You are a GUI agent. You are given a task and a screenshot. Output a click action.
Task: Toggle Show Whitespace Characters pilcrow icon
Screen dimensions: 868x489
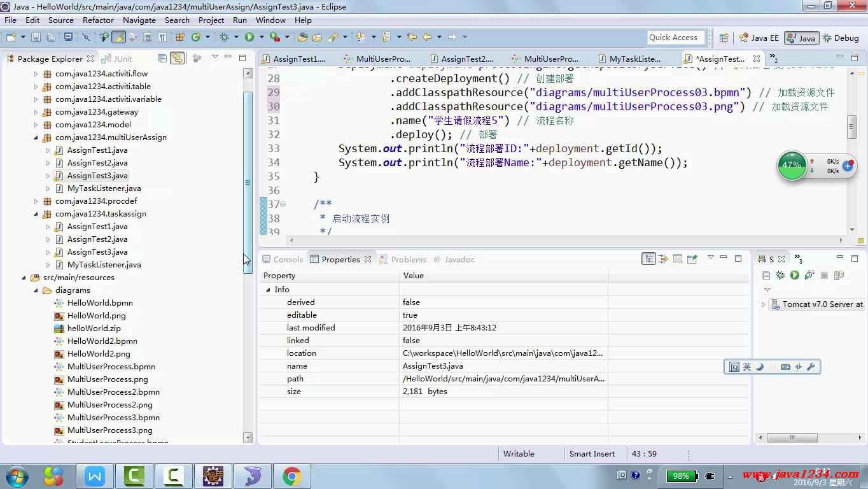coord(162,38)
